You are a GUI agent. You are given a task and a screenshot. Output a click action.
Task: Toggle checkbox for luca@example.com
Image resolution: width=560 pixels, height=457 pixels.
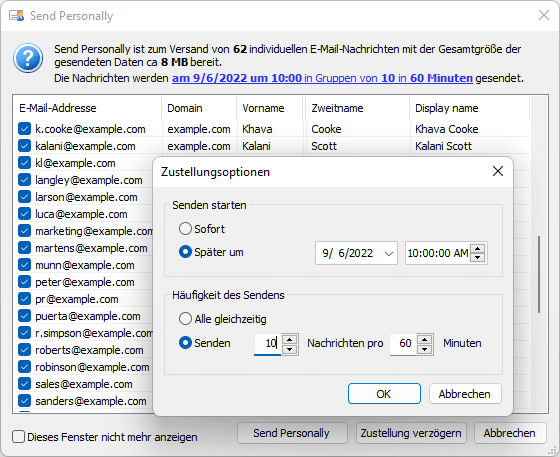coord(24,214)
